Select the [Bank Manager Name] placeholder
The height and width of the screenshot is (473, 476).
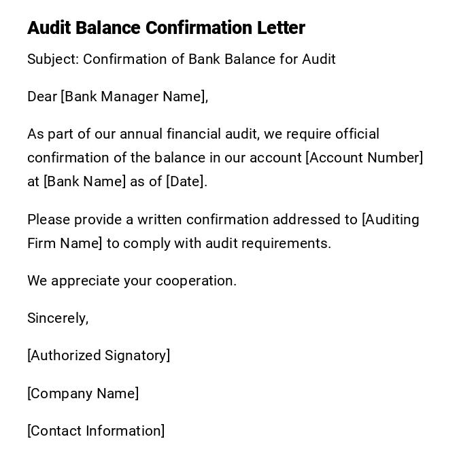(133, 97)
